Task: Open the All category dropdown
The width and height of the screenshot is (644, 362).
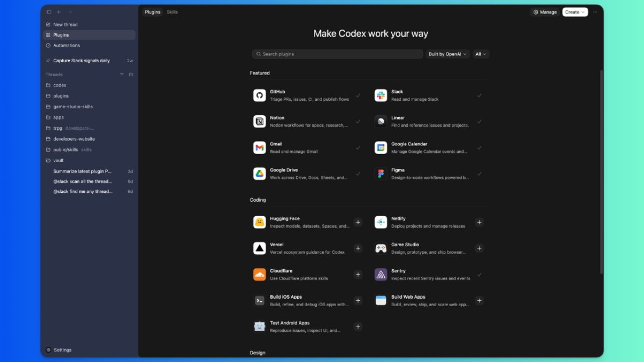Action: click(x=481, y=54)
